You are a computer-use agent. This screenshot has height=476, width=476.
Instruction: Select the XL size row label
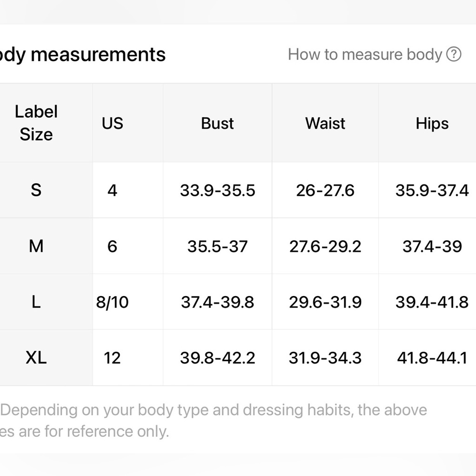[x=36, y=357]
